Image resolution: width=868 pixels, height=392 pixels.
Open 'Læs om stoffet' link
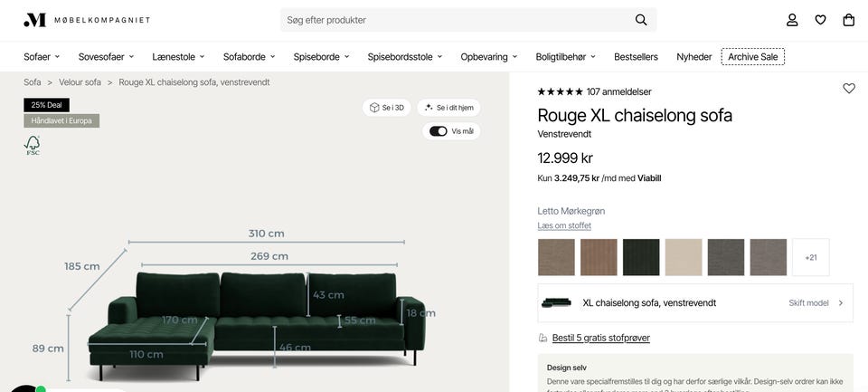tap(564, 225)
